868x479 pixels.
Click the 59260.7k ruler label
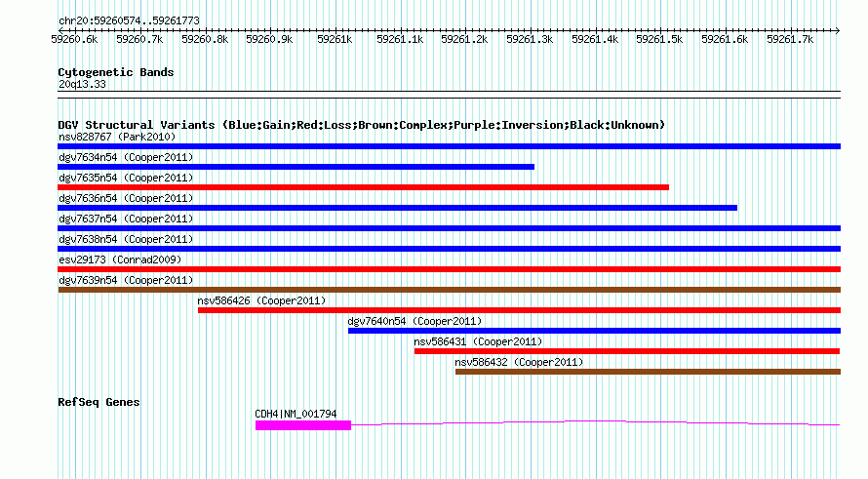[x=139, y=39]
